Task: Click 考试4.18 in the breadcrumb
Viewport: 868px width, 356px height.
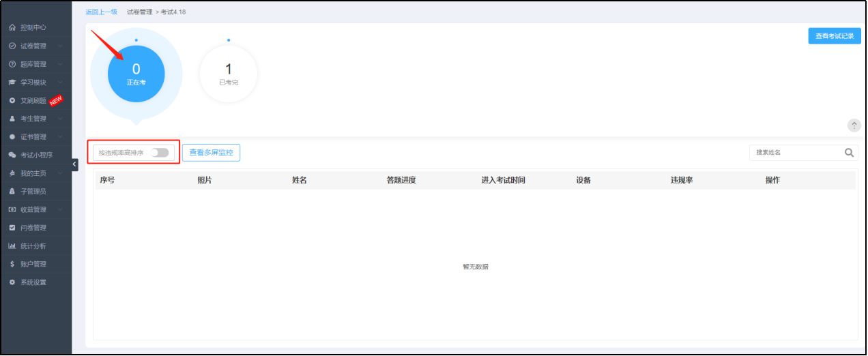Action: 173,12
